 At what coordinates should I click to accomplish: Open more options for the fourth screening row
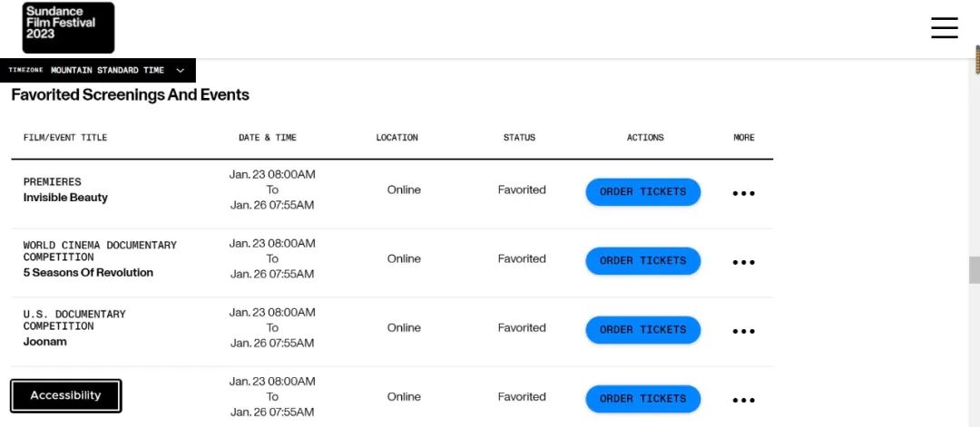pos(743,400)
